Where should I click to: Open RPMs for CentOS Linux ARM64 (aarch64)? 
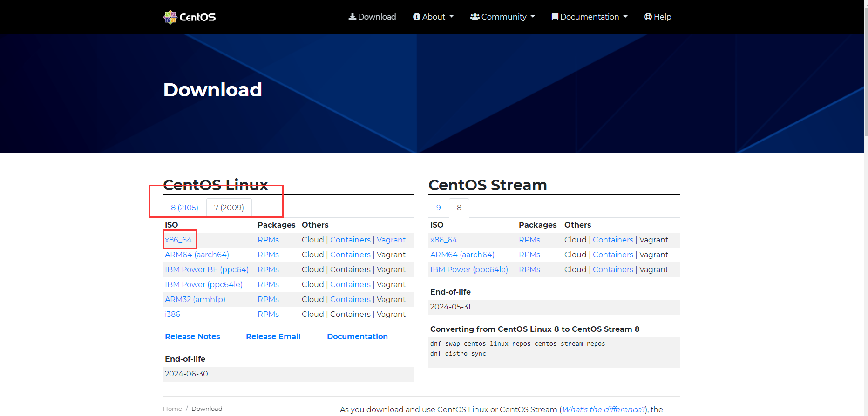(268, 255)
